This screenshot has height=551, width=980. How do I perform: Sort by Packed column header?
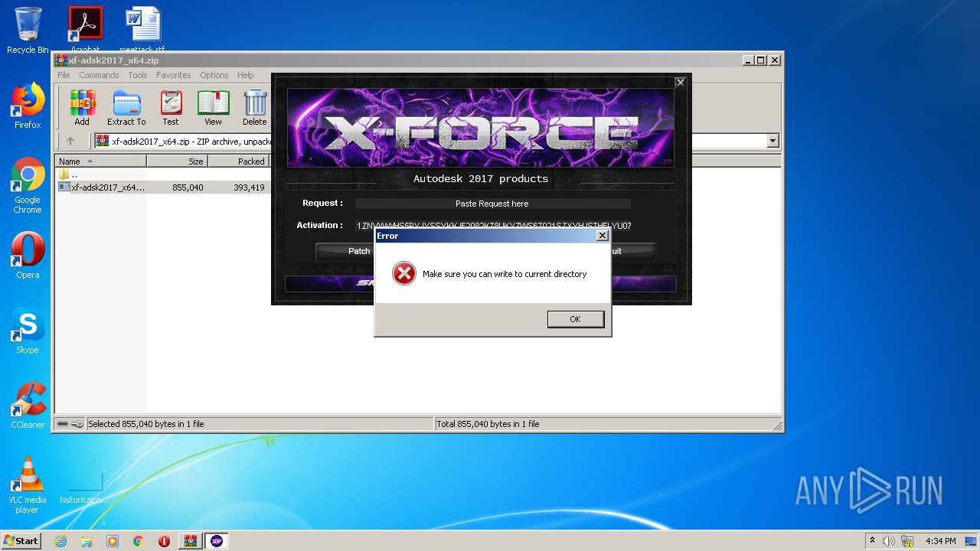(238, 161)
